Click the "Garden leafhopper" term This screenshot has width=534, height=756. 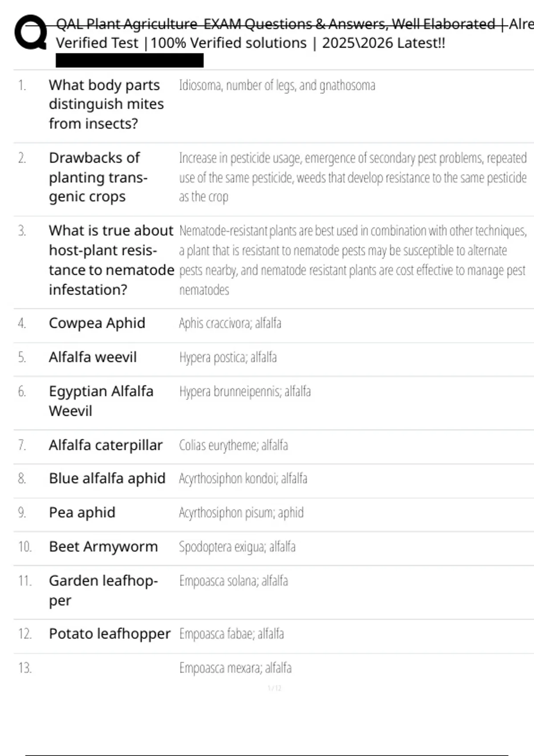point(103,590)
